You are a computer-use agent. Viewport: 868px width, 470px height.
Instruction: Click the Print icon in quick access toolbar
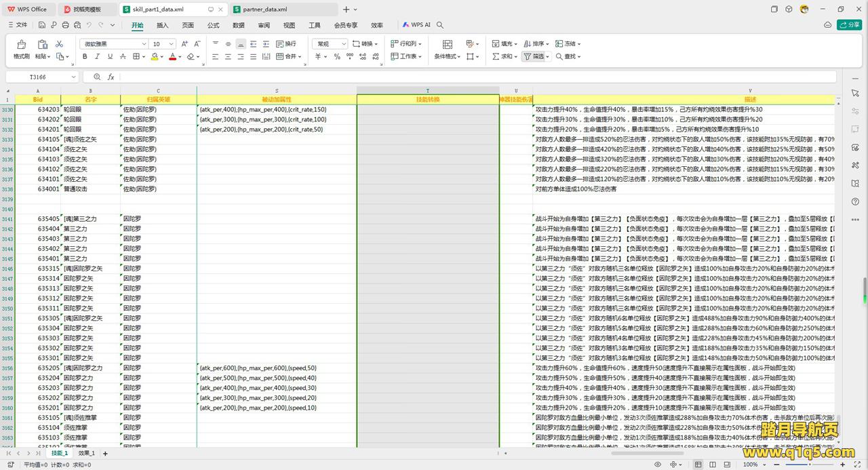click(x=66, y=25)
